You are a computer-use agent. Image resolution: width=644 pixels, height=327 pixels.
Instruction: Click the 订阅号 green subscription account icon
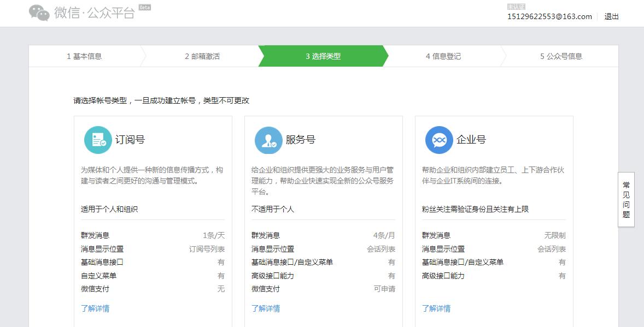point(97,140)
